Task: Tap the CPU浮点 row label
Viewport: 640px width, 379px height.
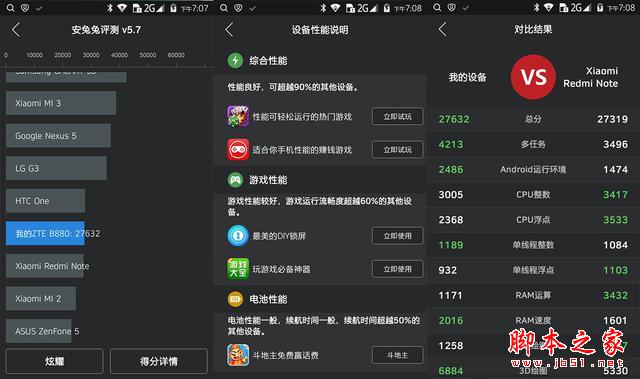Action: click(x=533, y=220)
